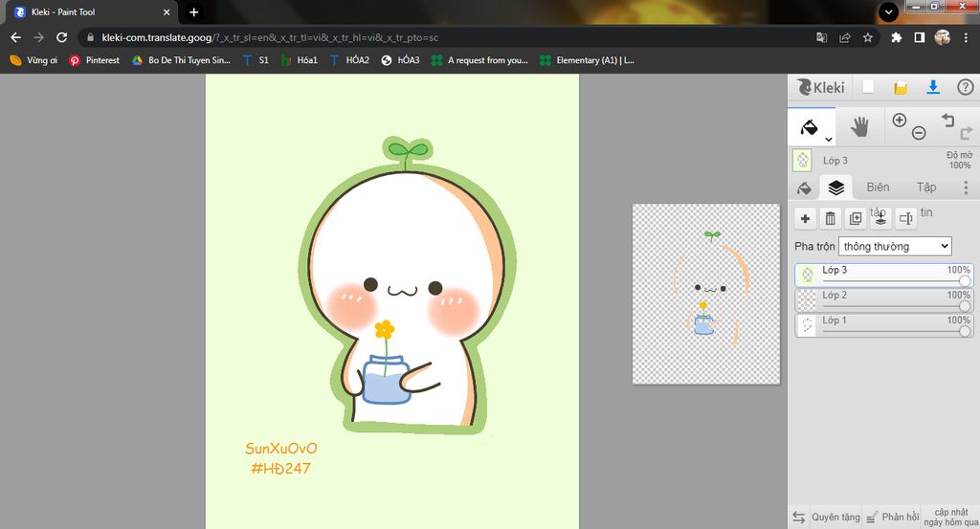Toggle the browser side panel
This screenshot has height=529, width=980.
click(x=920, y=37)
